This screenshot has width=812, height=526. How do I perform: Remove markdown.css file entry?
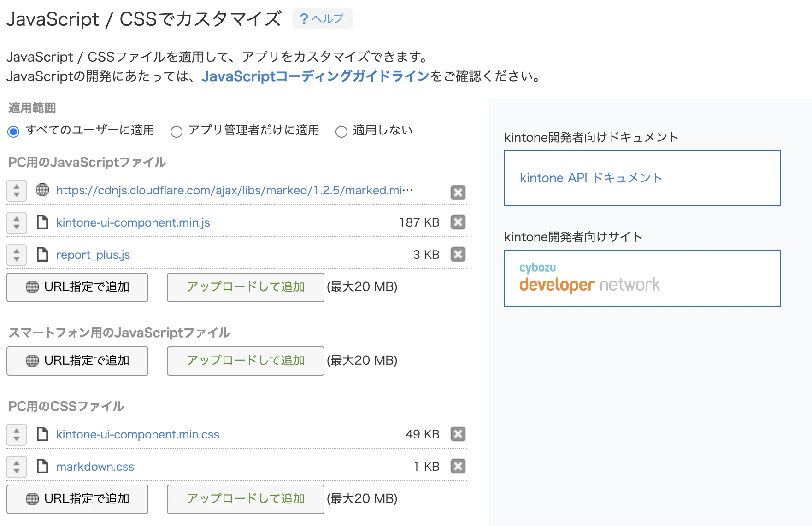pyautogui.click(x=458, y=466)
